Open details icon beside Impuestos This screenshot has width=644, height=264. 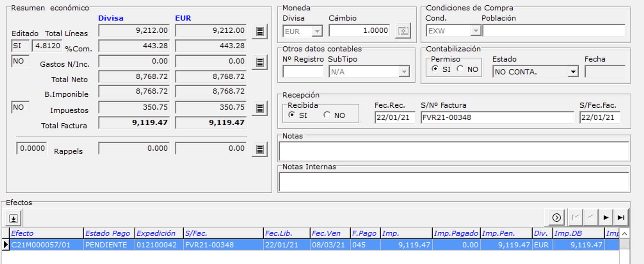pyautogui.click(x=260, y=108)
